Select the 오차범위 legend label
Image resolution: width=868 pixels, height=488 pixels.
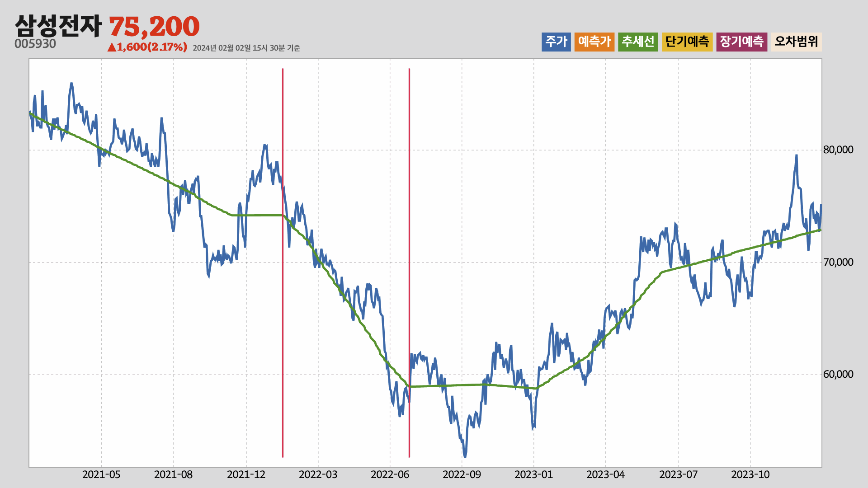click(796, 42)
